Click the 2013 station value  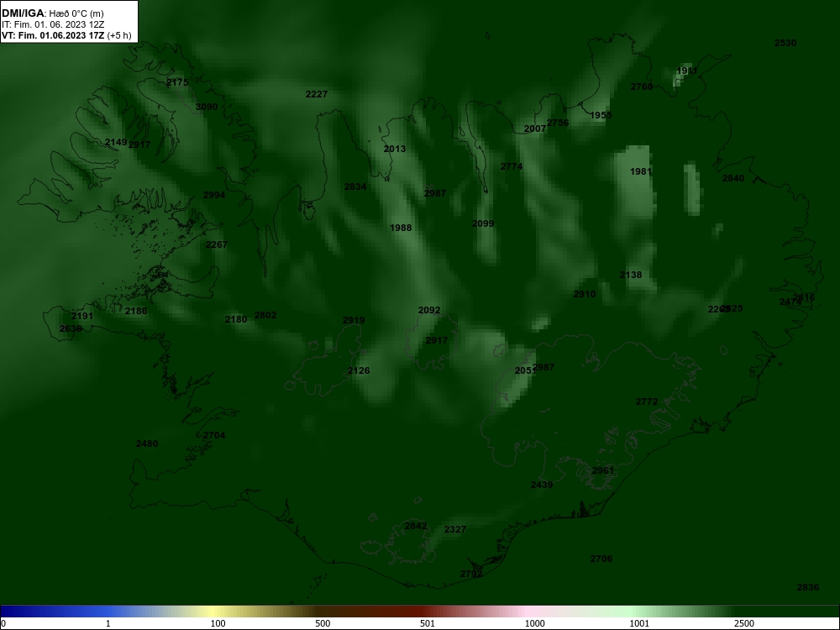(395, 149)
